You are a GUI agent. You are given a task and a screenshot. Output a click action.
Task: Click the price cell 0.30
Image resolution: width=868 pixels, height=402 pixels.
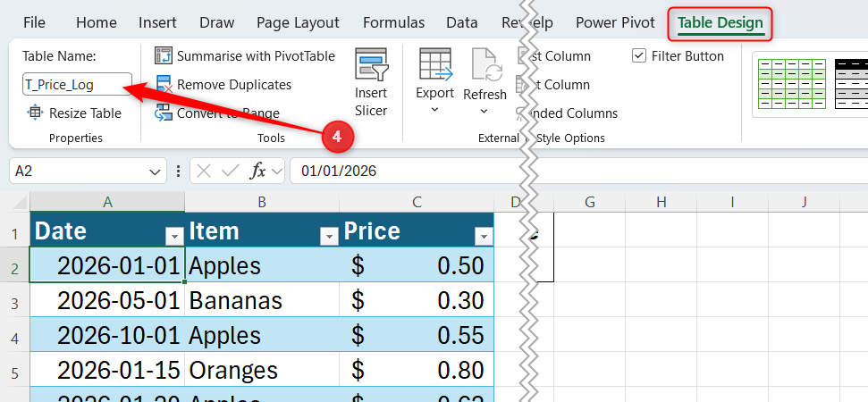click(417, 300)
